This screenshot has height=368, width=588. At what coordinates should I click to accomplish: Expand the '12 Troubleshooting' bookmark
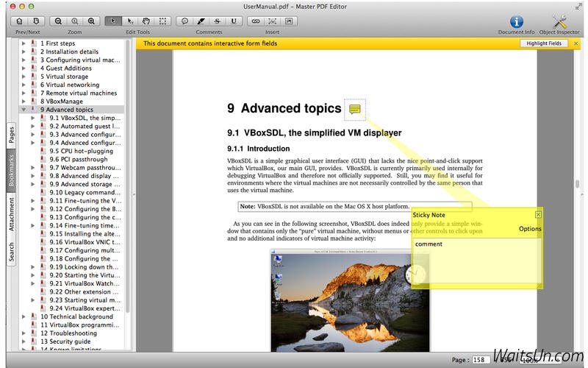[24, 333]
